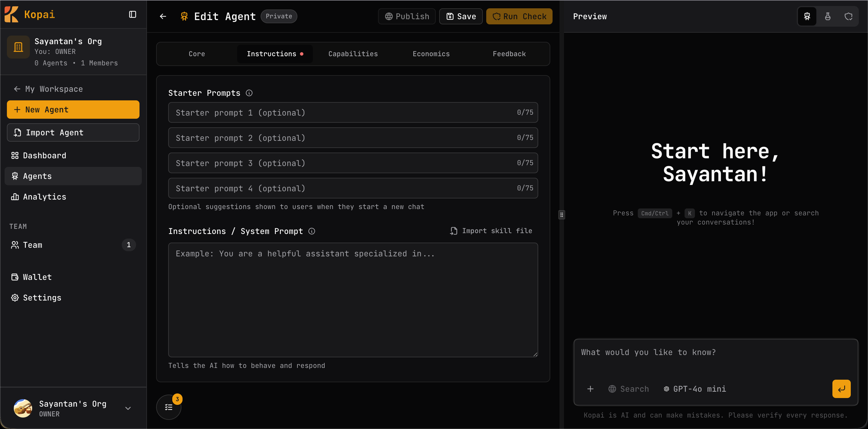Click the Save button

click(461, 16)
